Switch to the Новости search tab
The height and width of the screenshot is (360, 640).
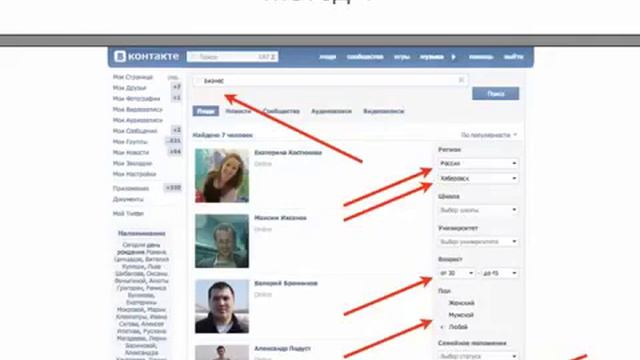238,111
